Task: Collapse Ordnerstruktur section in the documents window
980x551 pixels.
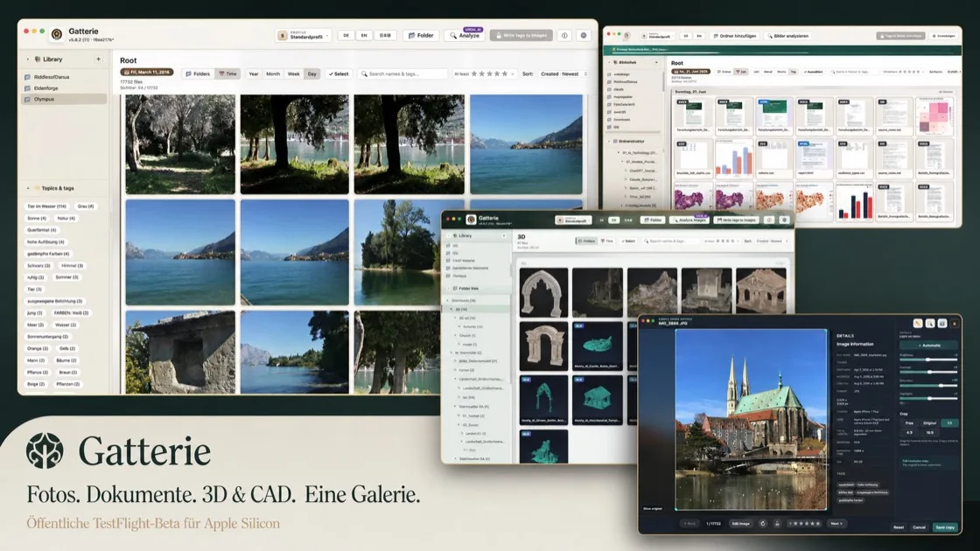Action: click(x=610, y=141)
